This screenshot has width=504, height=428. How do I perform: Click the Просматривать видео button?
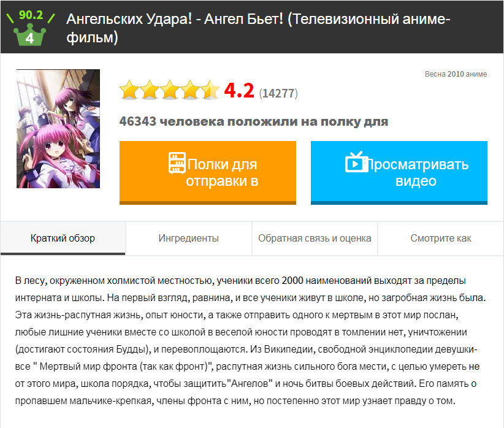[x=399, y=173]
